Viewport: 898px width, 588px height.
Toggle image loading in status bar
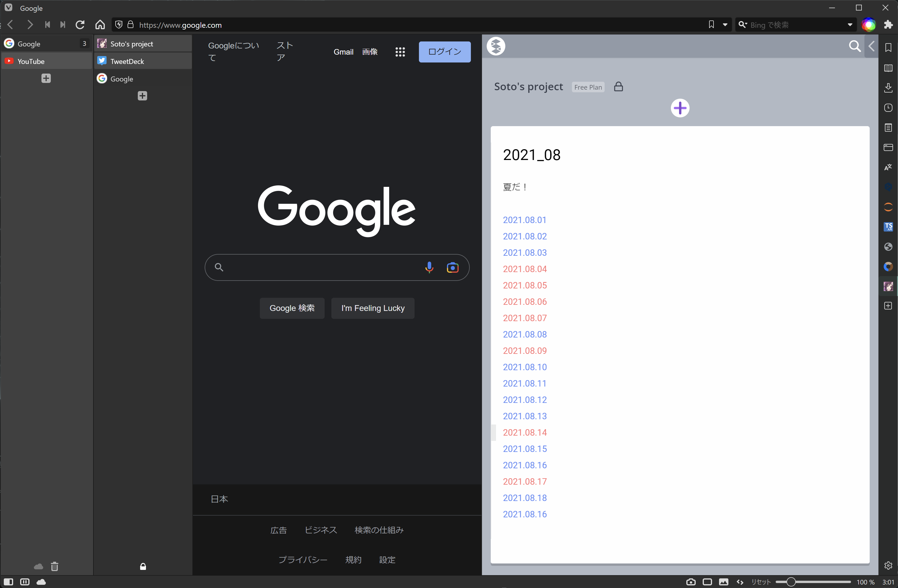pyautogui.click(x=723, y=582)
